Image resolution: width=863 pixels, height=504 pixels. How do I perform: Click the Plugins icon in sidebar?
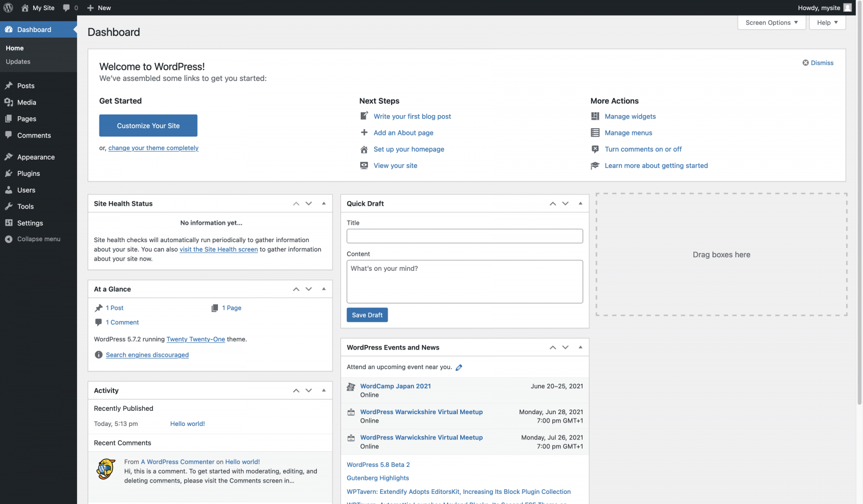click(9, 174)
